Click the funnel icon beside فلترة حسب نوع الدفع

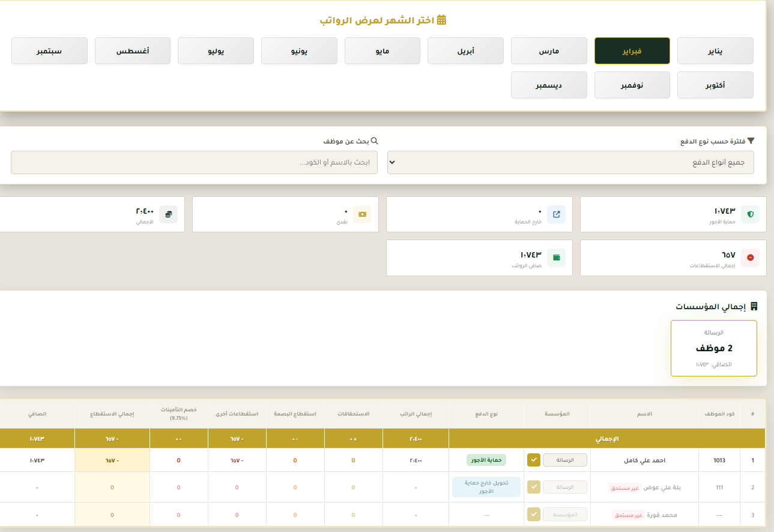(x=751, y=139)
